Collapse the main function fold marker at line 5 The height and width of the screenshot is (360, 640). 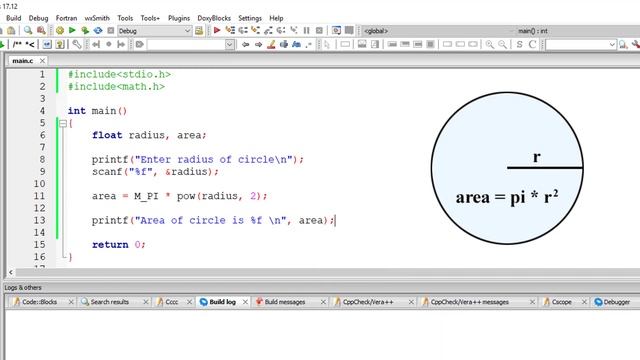(62, 123)
